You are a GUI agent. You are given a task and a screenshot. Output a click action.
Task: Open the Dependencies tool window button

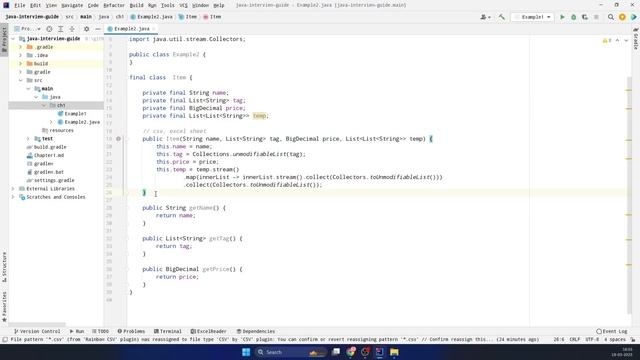(256, 331)
